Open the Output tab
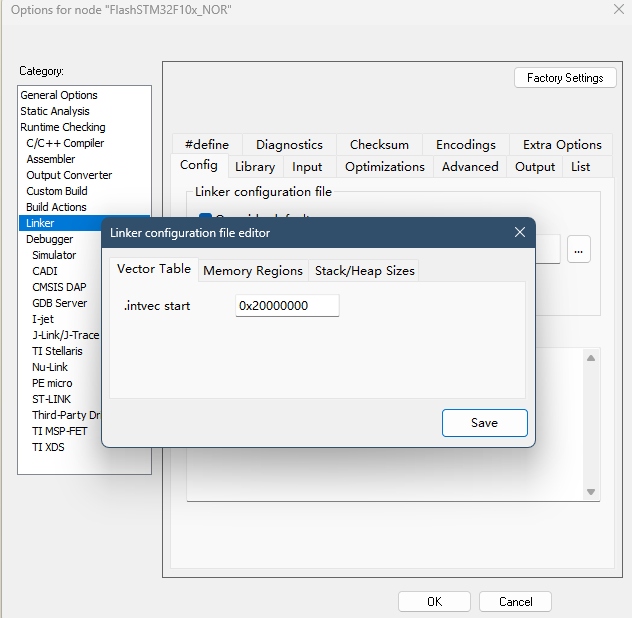This screenshot has height=618, width=632. pyautogui.click(x=535, y=167)
